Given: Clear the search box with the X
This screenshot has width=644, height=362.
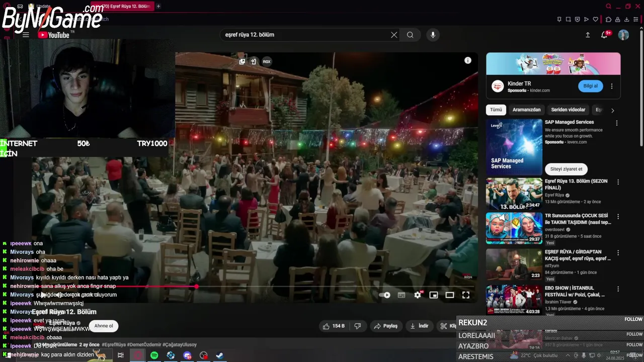Looking at the screenshot, I should click(394, 35).
